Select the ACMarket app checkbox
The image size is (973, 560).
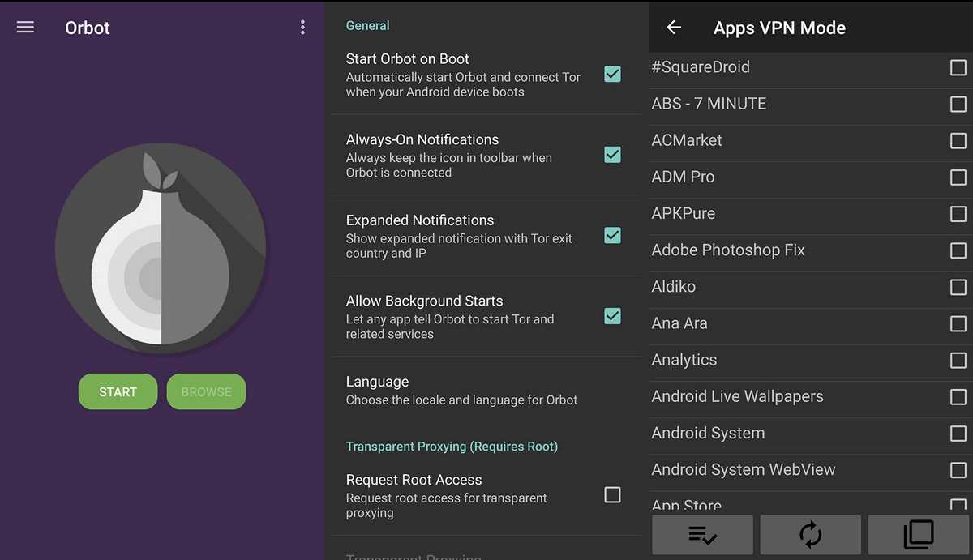[958, 141]
